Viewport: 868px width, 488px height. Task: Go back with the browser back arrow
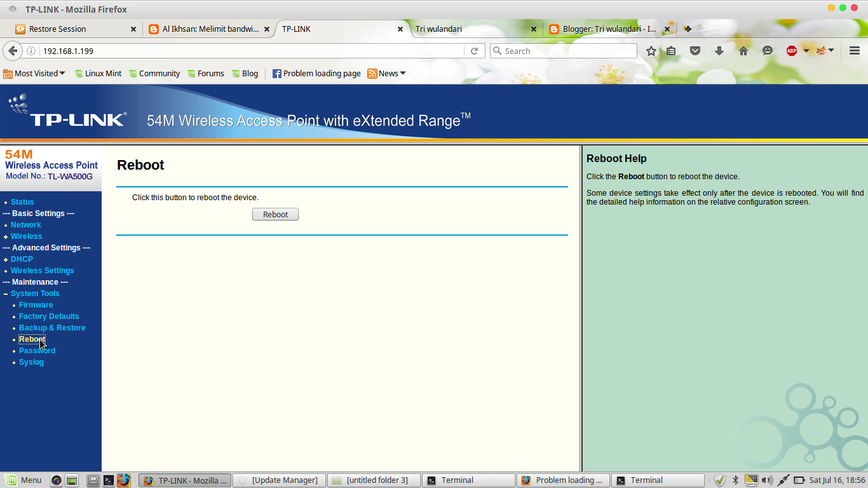(x=12, y=51)
